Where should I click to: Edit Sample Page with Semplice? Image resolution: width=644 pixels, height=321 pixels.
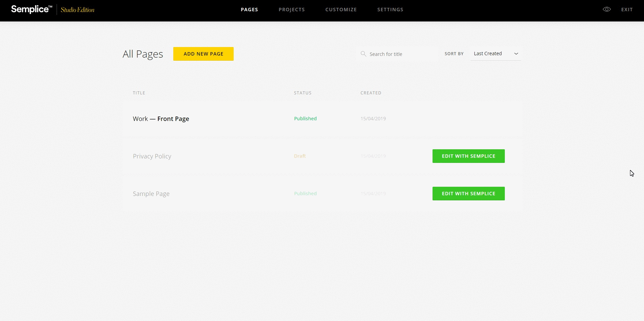(x=468, y=193)
